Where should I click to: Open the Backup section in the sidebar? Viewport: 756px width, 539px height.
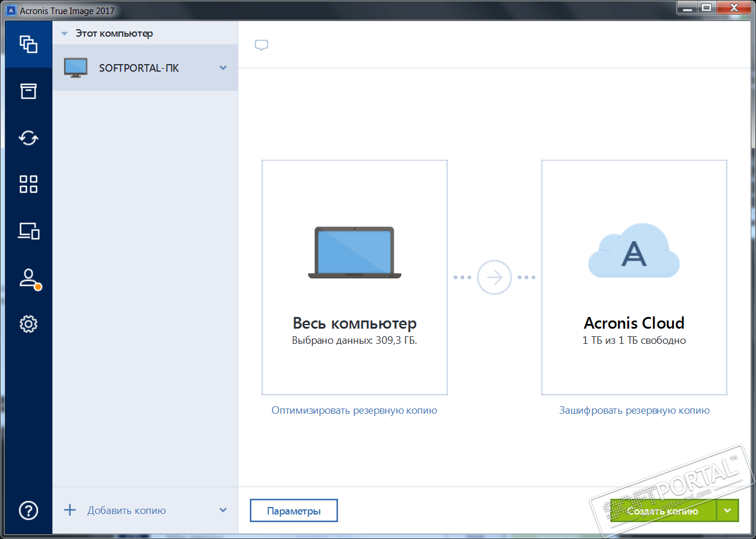28,44
